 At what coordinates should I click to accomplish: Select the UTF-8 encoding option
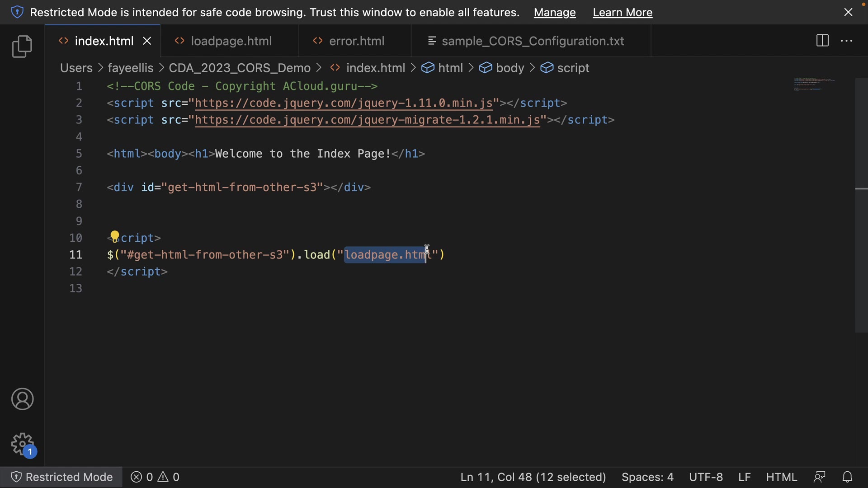pos(706,477)
